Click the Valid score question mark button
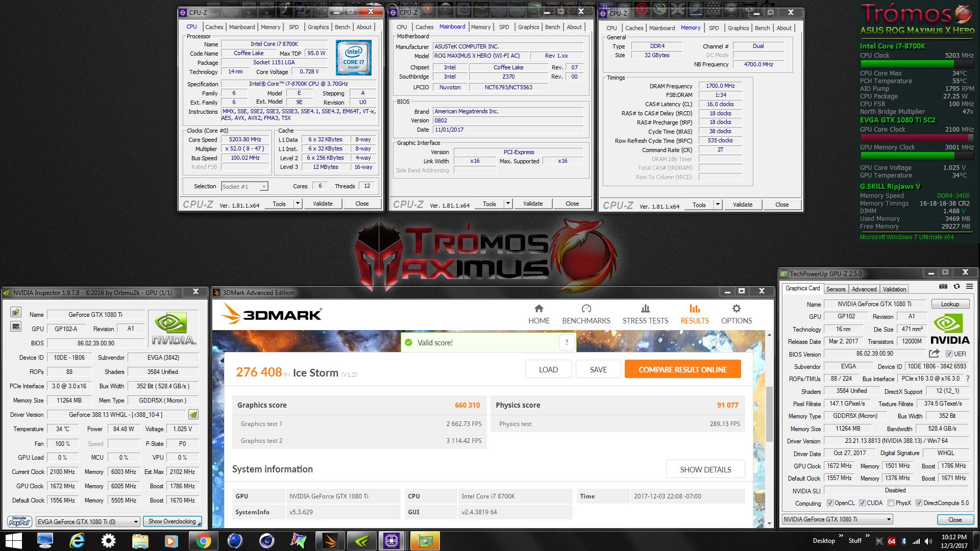The width and height of the screenshot is (980, 551). click(567, 342)
